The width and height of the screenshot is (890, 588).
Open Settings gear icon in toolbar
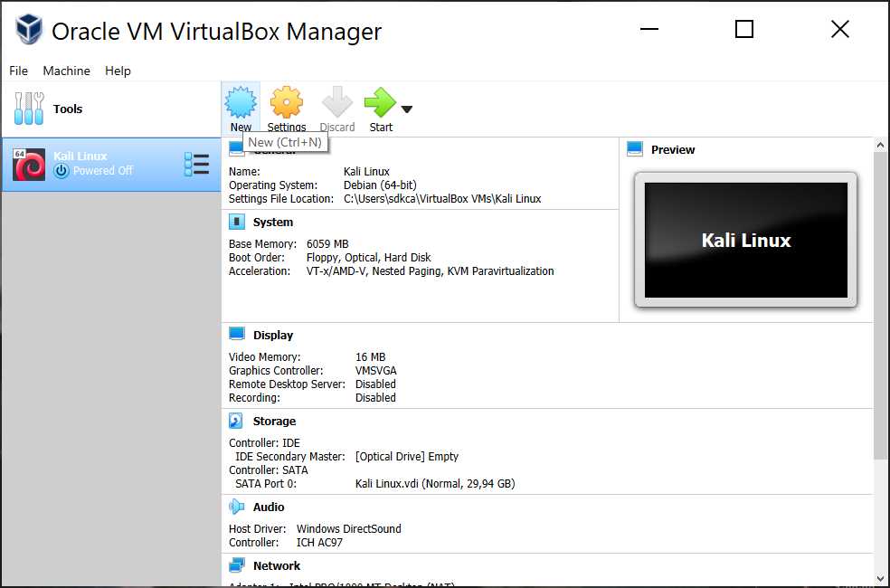coord(286,102)
